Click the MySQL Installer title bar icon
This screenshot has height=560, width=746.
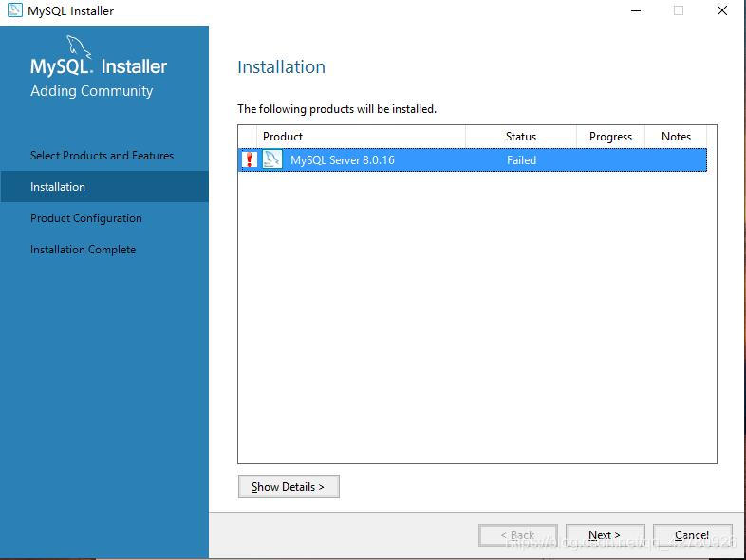(x=15, y=10)
